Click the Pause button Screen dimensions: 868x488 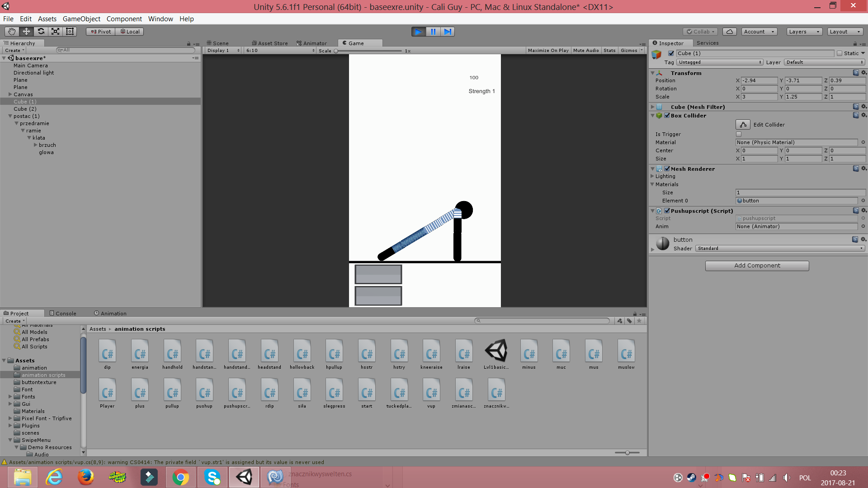tap(433, 32)
